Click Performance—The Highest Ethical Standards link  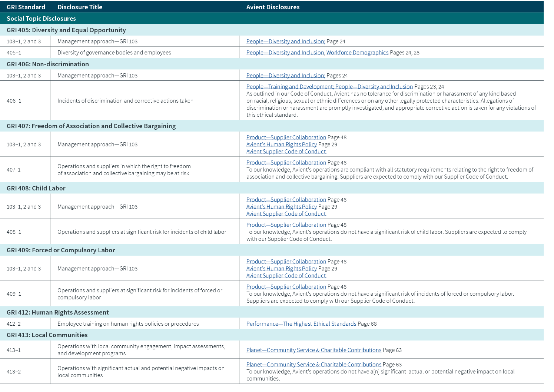pyautogui.click(x=301, y=324)
